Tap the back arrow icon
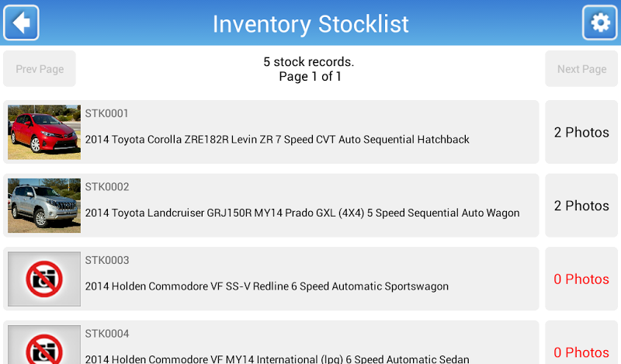Viewport: 621px width, 364px height. coord(21,23)
